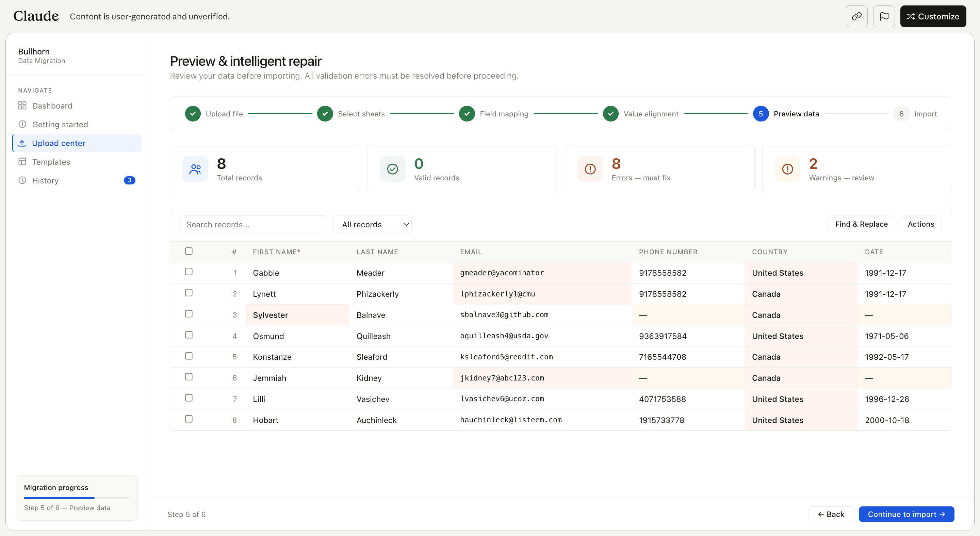Screen dimensions: 980x536
Task: Click the step 6 Import circle
Action: (901, 114)
